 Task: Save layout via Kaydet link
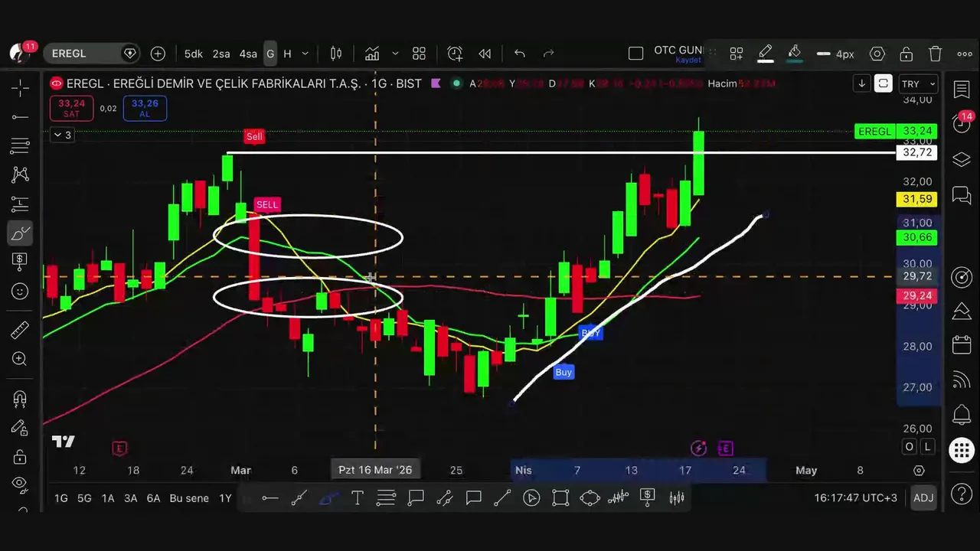coord(688,60)
